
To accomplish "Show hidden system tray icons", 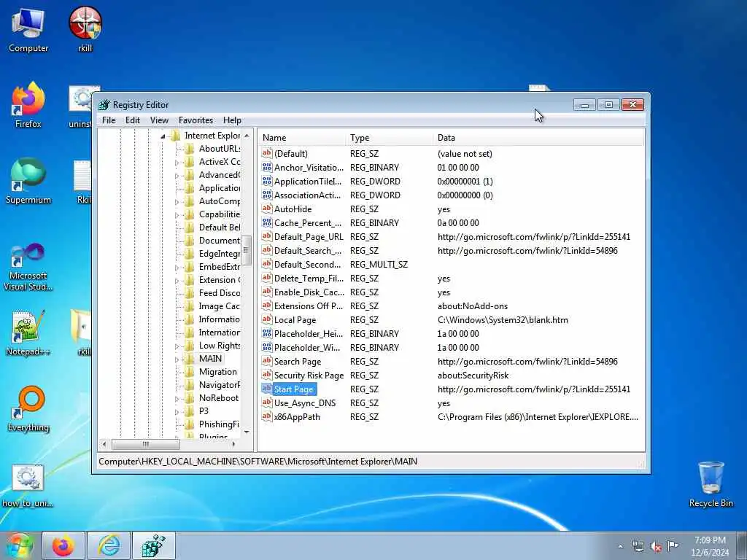I will pyautogui.click(x=620, y=547).
